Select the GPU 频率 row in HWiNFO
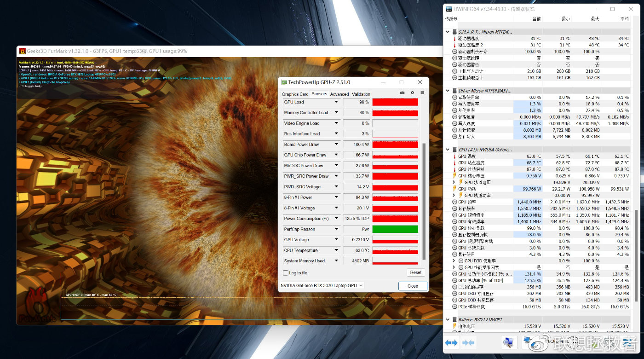Viewport: 644px width, 359px height. [540, 202]
